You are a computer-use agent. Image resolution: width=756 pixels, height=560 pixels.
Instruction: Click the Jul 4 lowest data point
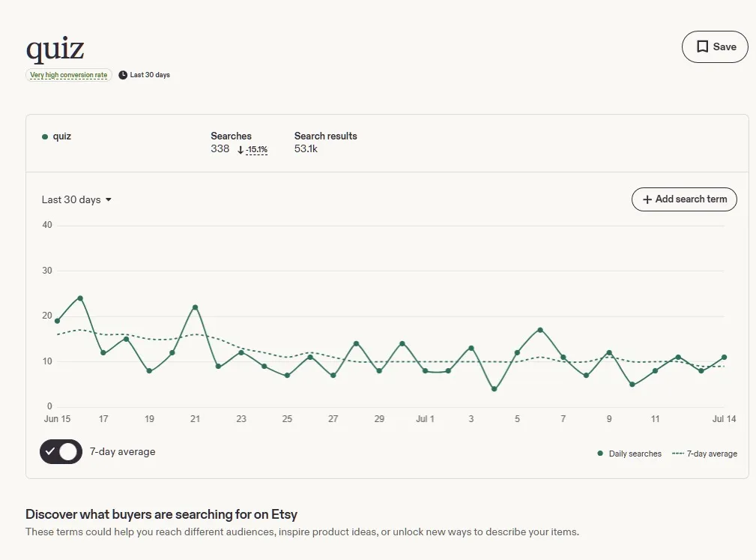495,389
